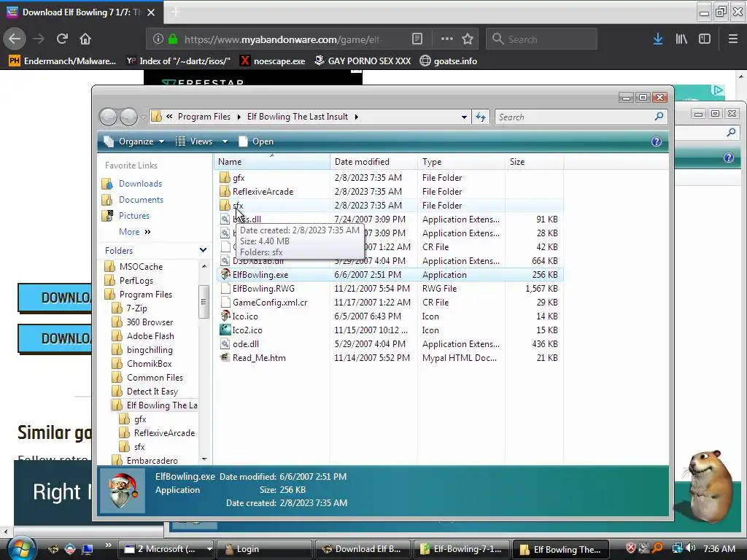The width and height of the screenshot is (747, 560).
Task: Select GameConfig.xml.cr file
Action: click(x=270, y=303)
